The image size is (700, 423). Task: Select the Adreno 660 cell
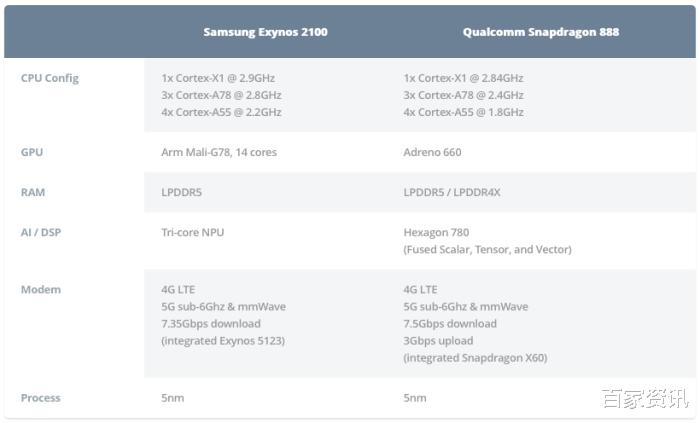(432, 152)
